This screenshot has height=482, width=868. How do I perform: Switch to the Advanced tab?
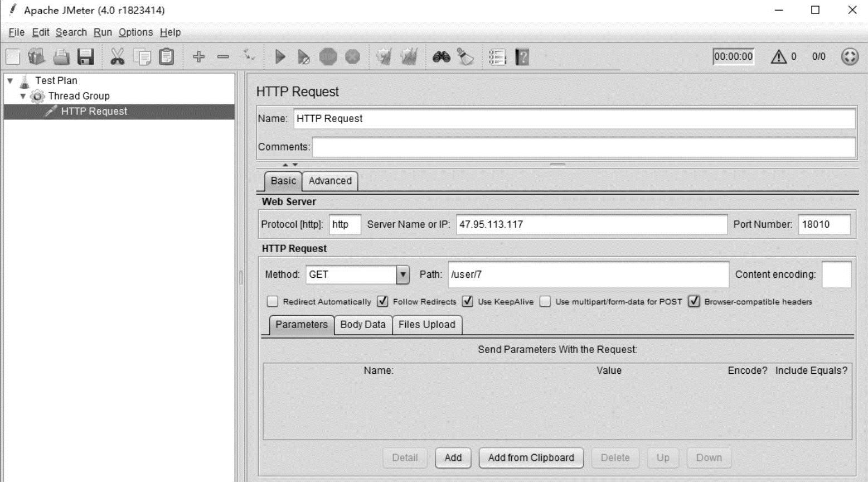coord(330,181)
